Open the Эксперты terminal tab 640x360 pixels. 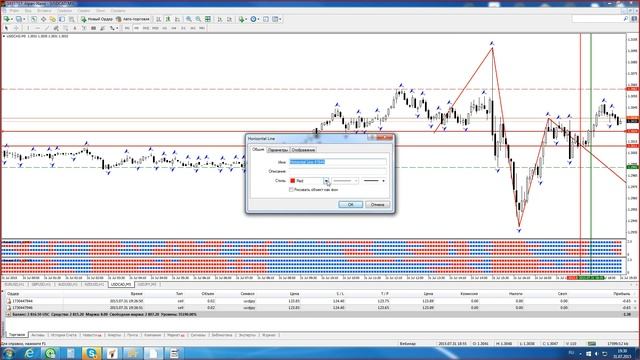pyautogui.click(x=247, y=335)
